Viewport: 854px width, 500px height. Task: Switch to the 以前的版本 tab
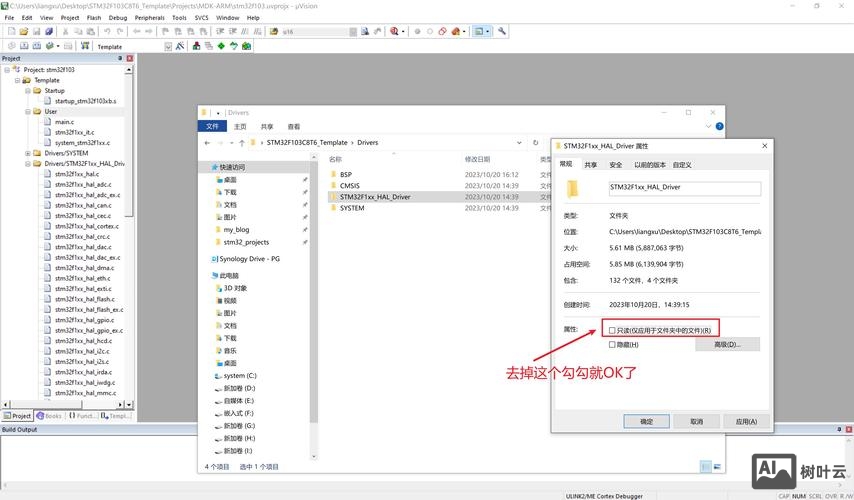coord(650,164)
